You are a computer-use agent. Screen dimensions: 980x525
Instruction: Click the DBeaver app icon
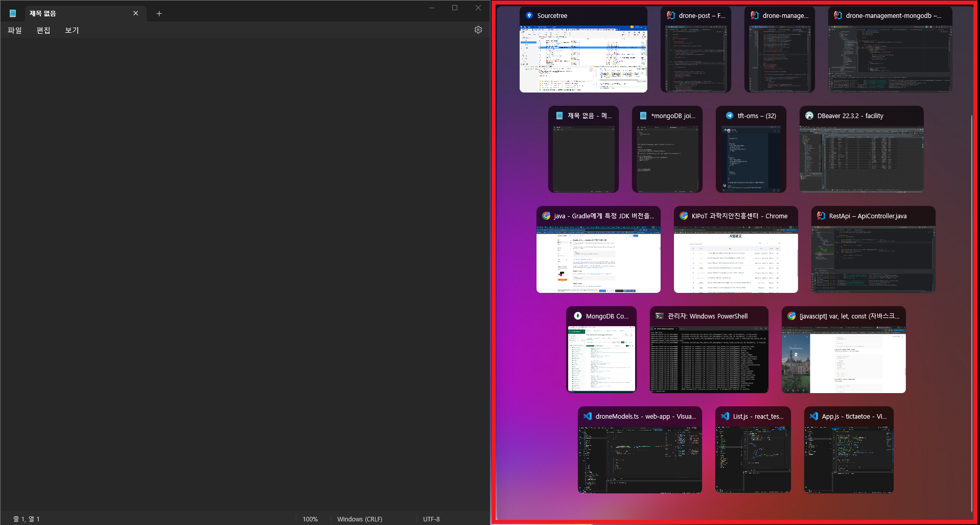[x=809, y=116]
